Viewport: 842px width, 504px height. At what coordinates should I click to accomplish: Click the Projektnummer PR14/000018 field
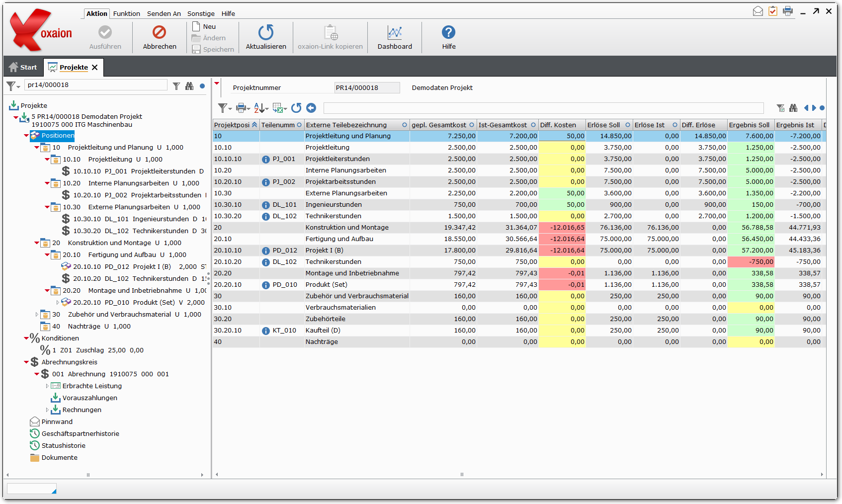(367, 87)
